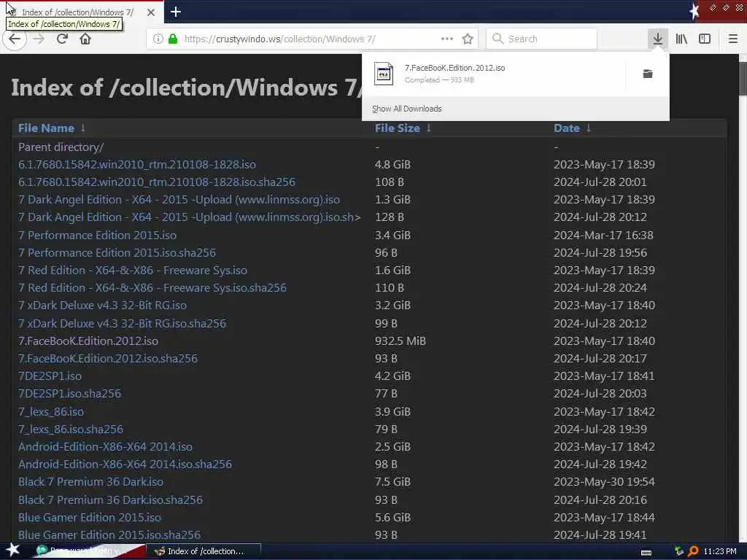Open the browser home page
This screenshot has height=560, width=747.
pyautogui.click(x=85, y=39)
